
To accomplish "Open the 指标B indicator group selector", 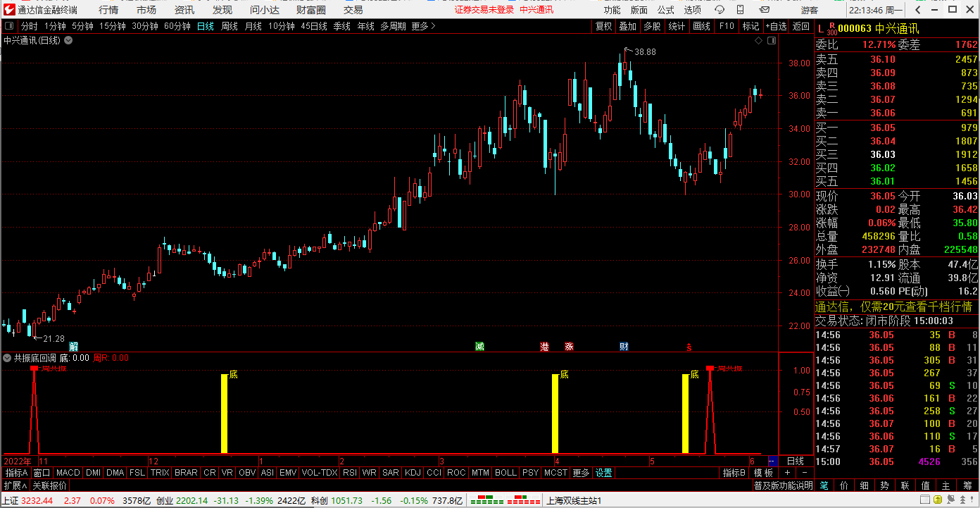I will (734, 473).
